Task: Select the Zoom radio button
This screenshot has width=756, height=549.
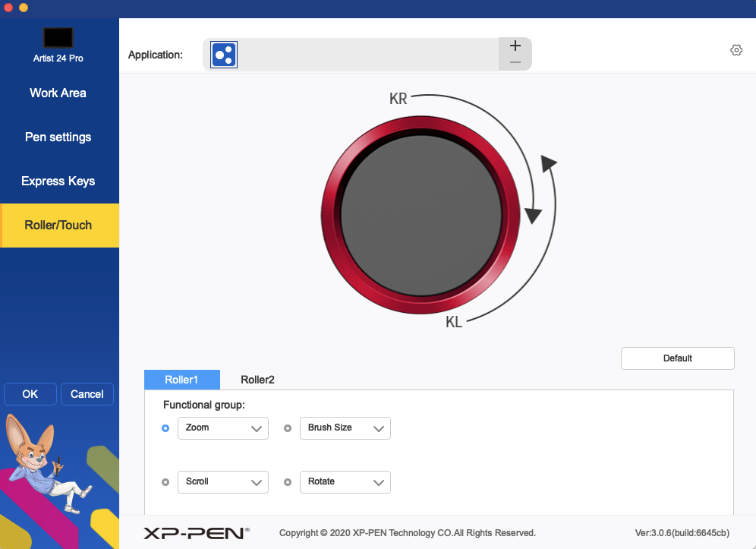Action: [x=165, y=428]
